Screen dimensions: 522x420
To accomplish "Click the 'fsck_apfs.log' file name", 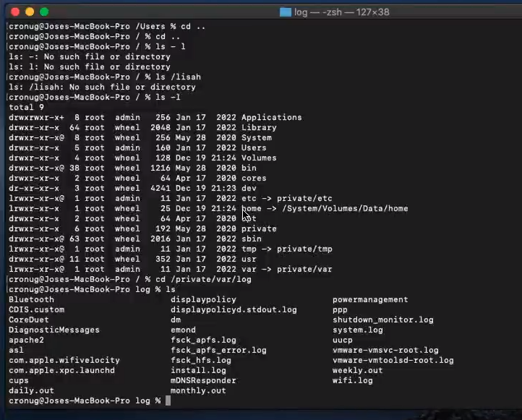I will [x=203, y=340].
